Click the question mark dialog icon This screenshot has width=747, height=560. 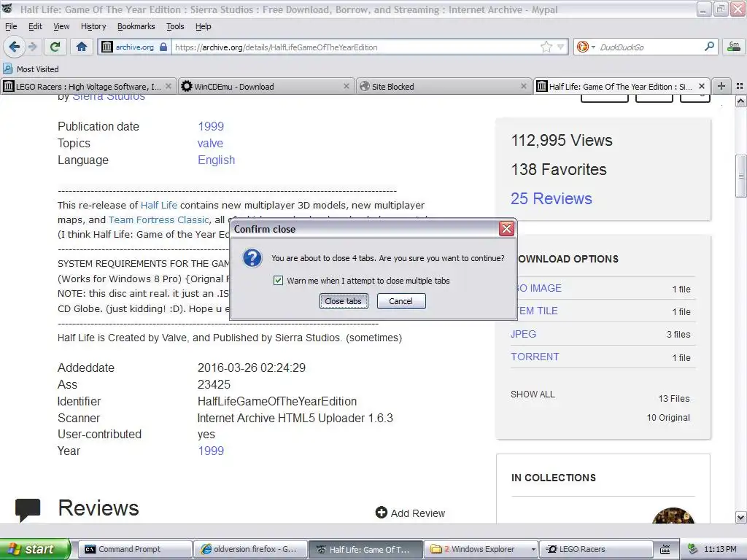[x=252, y=259]
